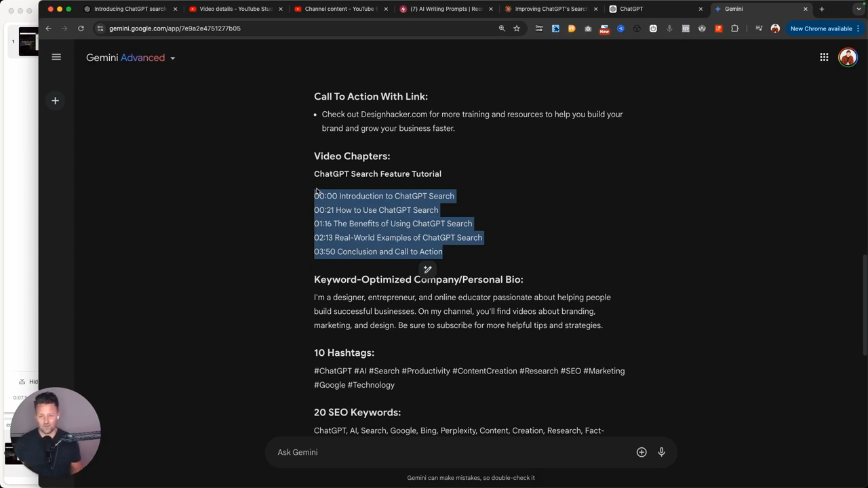Open Chrome's three-dot menu
The width and height of the screenshot is (868, 488).
[858, 28]
